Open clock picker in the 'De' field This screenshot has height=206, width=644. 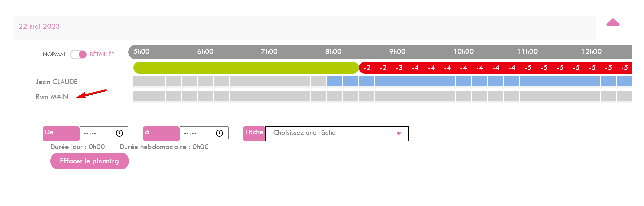pos(119,133)
